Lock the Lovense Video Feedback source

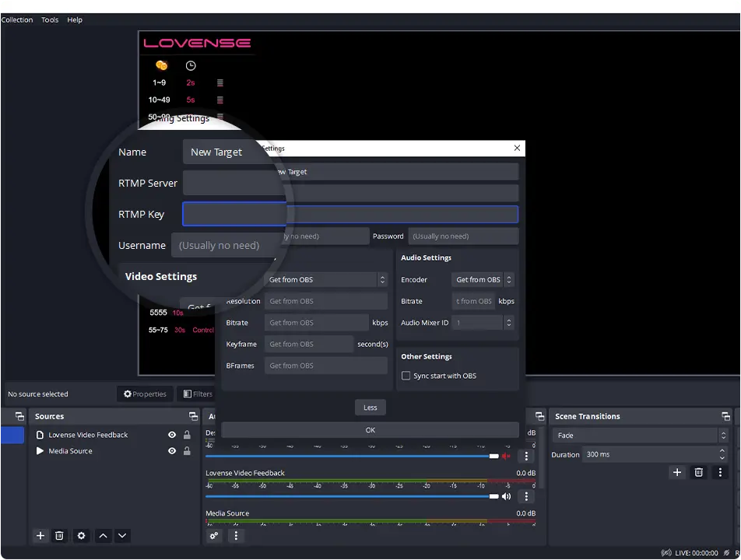pos(187,435)
